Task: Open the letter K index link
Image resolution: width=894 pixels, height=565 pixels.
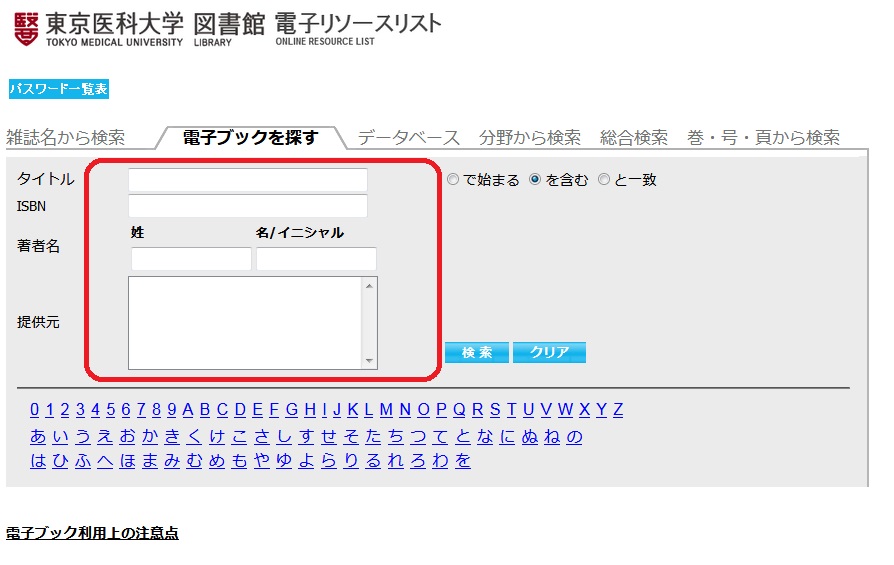Action: tap(353, 409)
